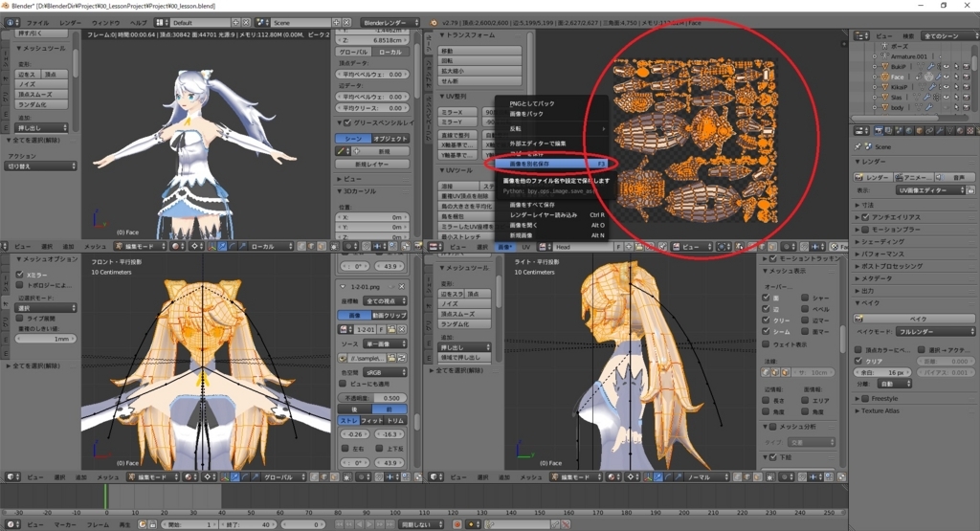This screenshot has width=980, height=531.
Task: Click シーン grease pencil source button
Action: pos(354,139)
